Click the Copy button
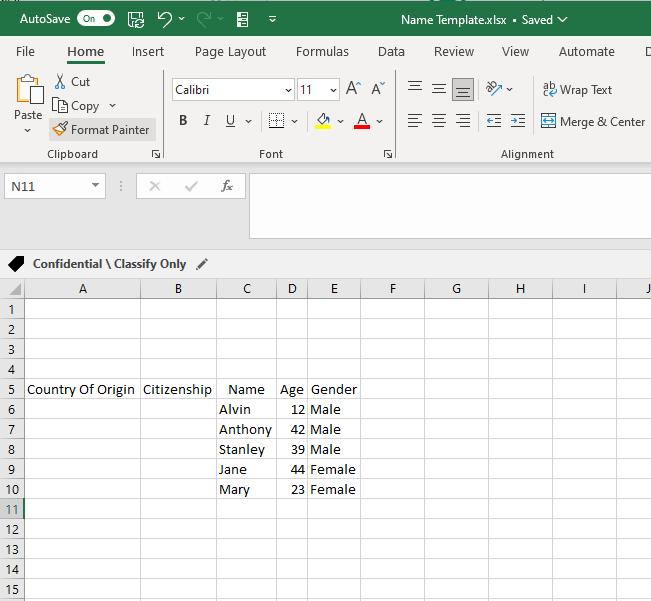The height and width of the screenshot is (601, 651). (76, 106)
